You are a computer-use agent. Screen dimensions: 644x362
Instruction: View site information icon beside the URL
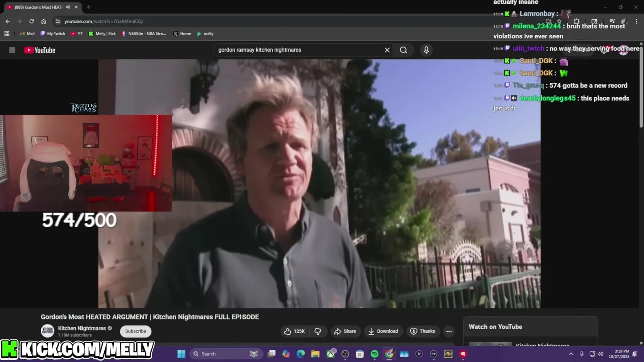58,21
